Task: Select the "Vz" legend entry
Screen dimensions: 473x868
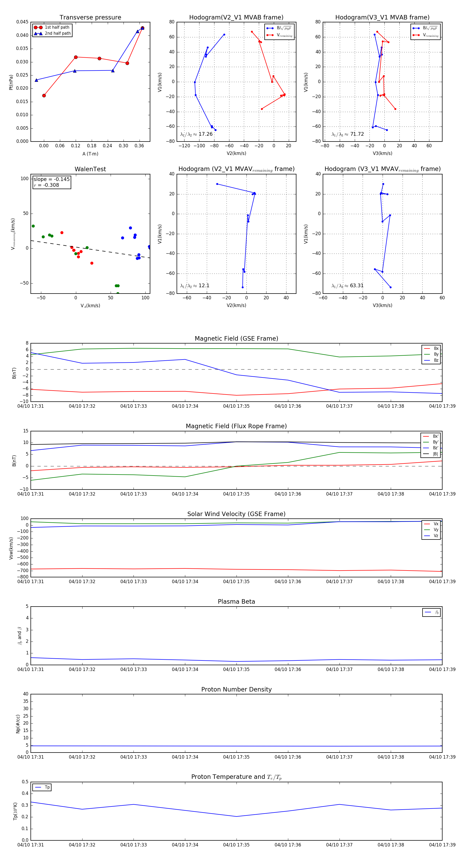Action: pyautogui.click(x=431, y=536)
